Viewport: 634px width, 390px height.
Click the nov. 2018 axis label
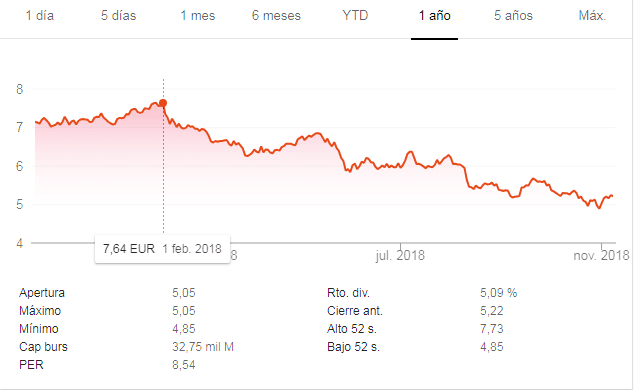pos(601,255)
